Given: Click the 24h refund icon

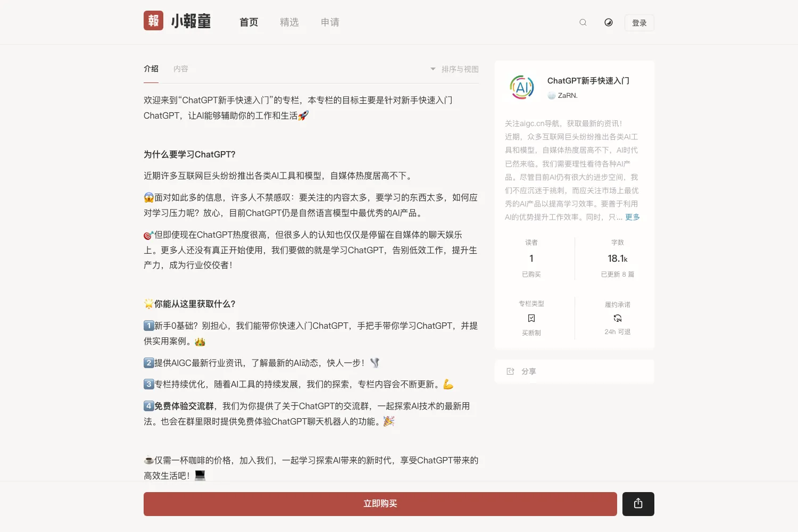Looking at the screenshot, I should pyautogui.click(x=618, y=318).
